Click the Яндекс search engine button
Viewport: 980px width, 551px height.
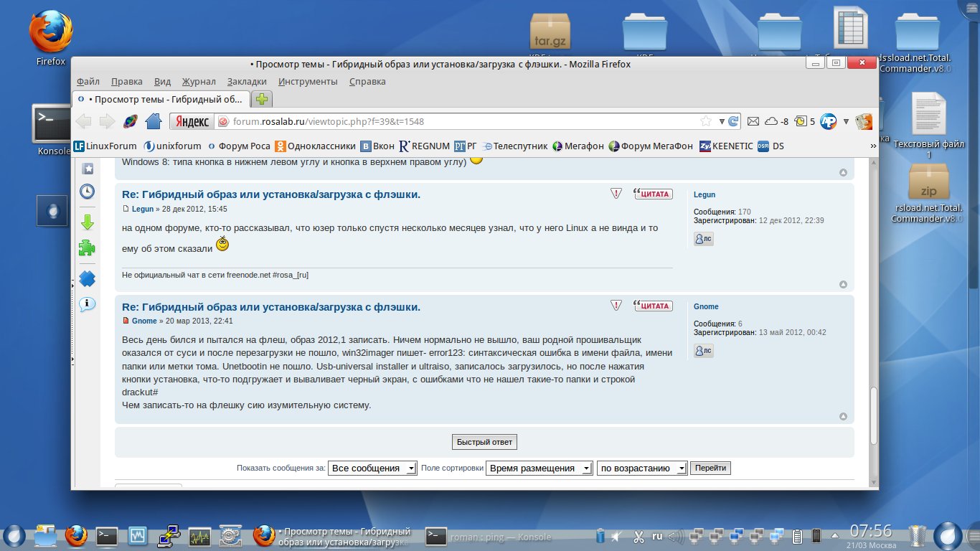click(192, 121)
